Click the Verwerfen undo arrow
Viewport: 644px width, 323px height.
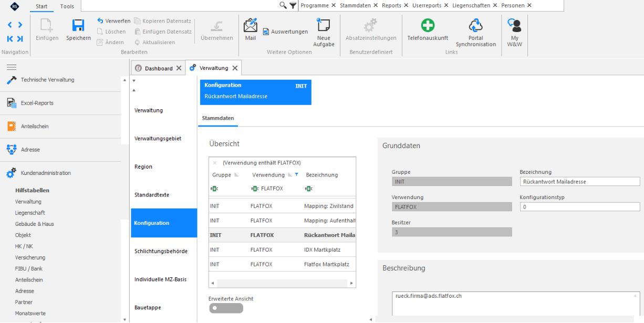coord(100,21)
